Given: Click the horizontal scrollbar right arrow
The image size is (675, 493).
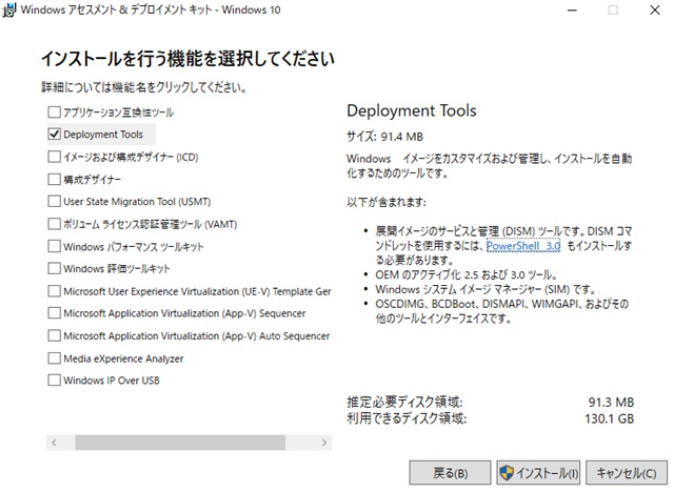Looking at the screenshot, I should coord(323,441).
